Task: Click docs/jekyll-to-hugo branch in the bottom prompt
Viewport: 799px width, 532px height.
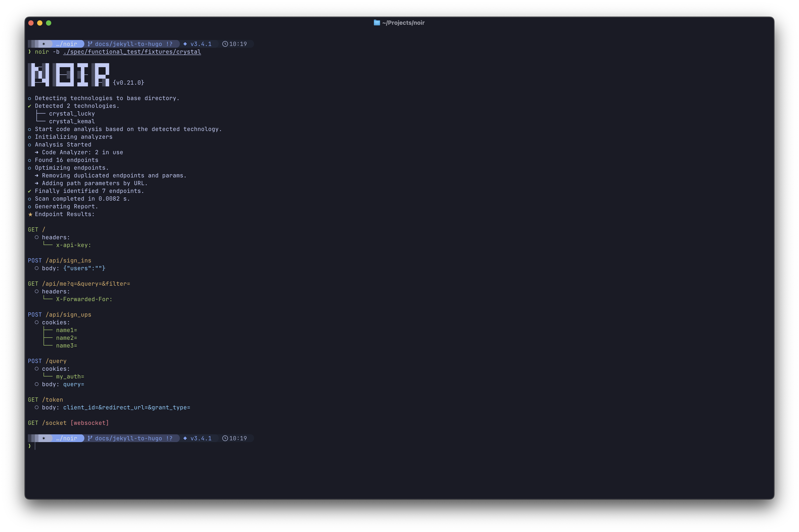Action: (x=128, y=438)
